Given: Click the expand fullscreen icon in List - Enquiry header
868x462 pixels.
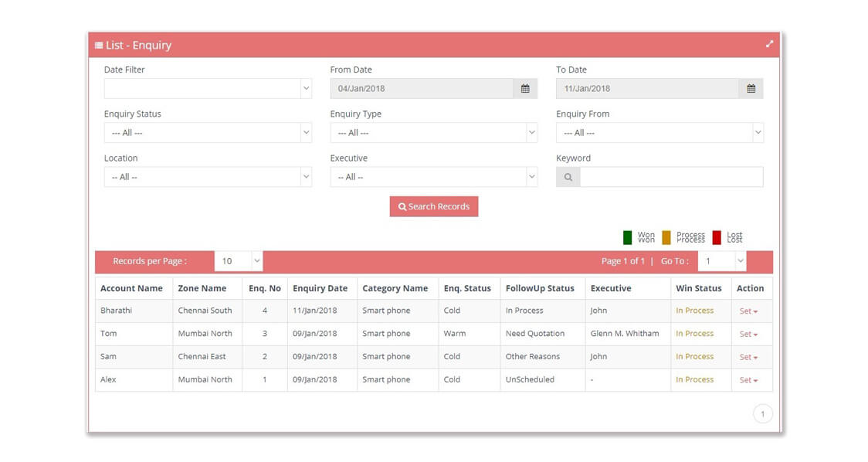Looking at the screenshot, I should [x=769, y=44].
